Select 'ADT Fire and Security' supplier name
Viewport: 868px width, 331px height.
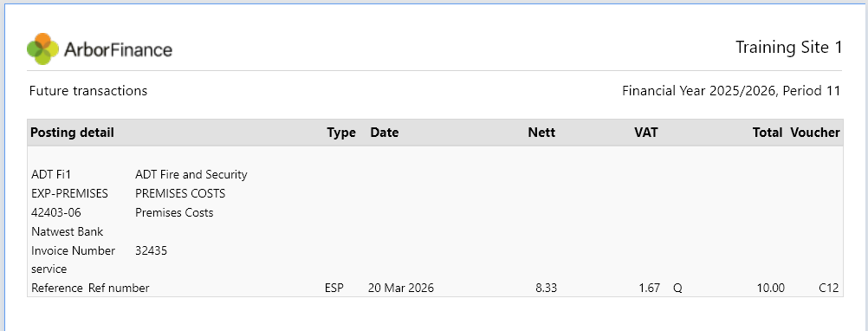pyautogui.click(x=191, y=175)
